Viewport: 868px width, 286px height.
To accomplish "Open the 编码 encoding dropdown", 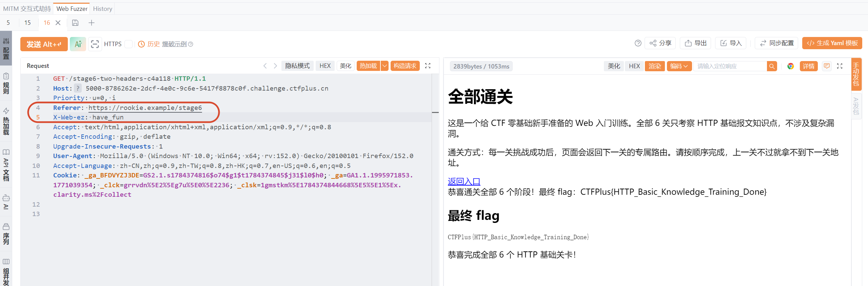I will tap(679, 66).
